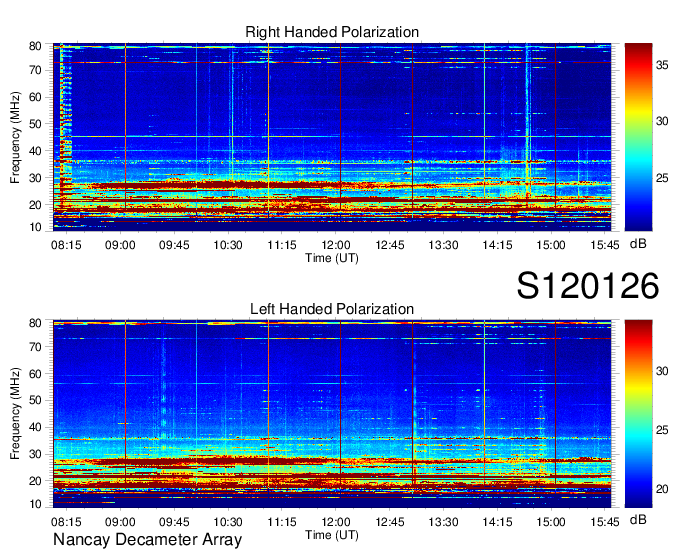Screen dimensions: 680x552
Task: Click 10 MHz tick on Left Handed plot
Action: (35, 504)
